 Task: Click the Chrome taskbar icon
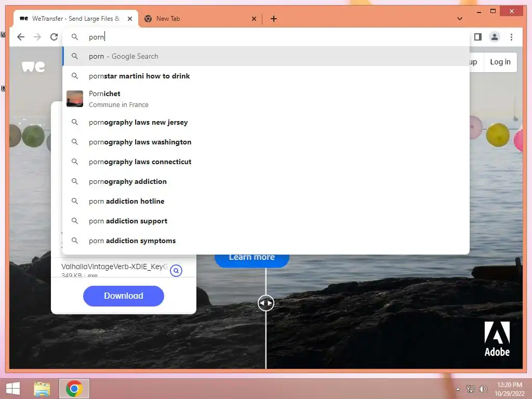[74, 389]
